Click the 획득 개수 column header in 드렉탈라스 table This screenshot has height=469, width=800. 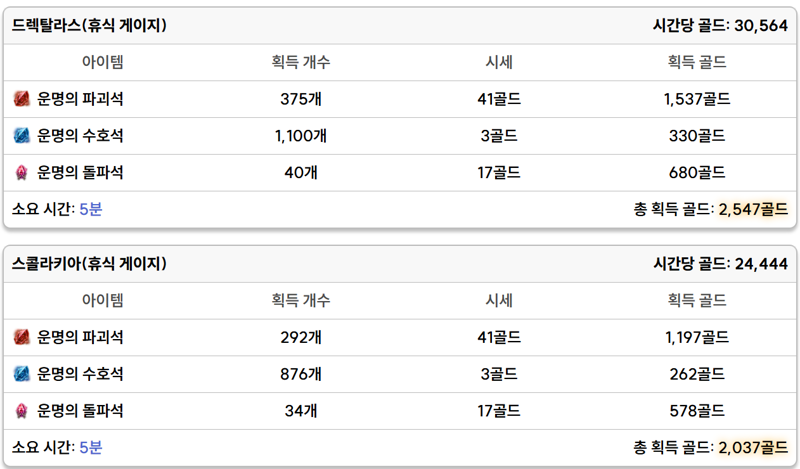coord(301,62)
